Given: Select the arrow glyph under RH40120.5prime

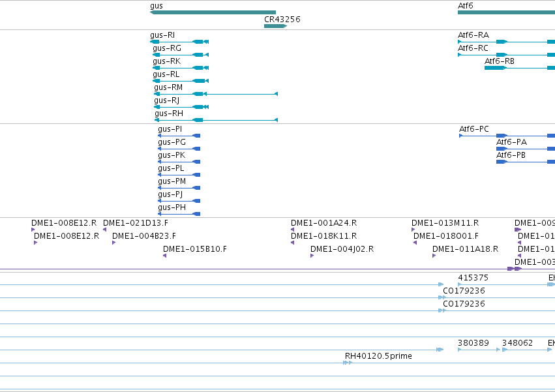Looking at the screenshot, I should pyautogui.click(x=348, y=363).
